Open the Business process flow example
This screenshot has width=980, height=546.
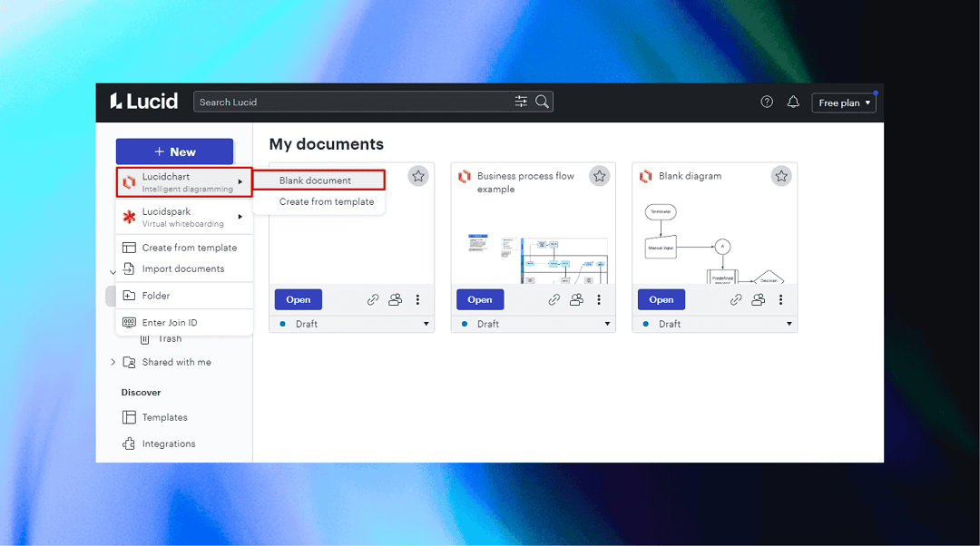480,300
